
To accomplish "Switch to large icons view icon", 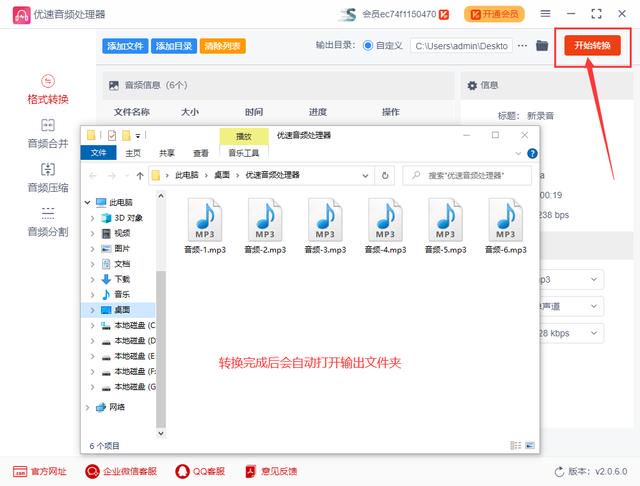I will 530,445.
